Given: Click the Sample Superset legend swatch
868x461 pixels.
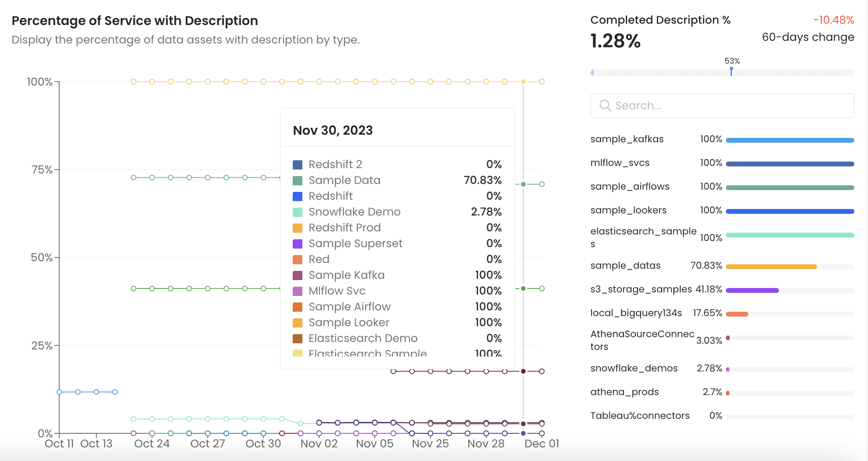Looking at the screenshot, I should coord(298,244).
